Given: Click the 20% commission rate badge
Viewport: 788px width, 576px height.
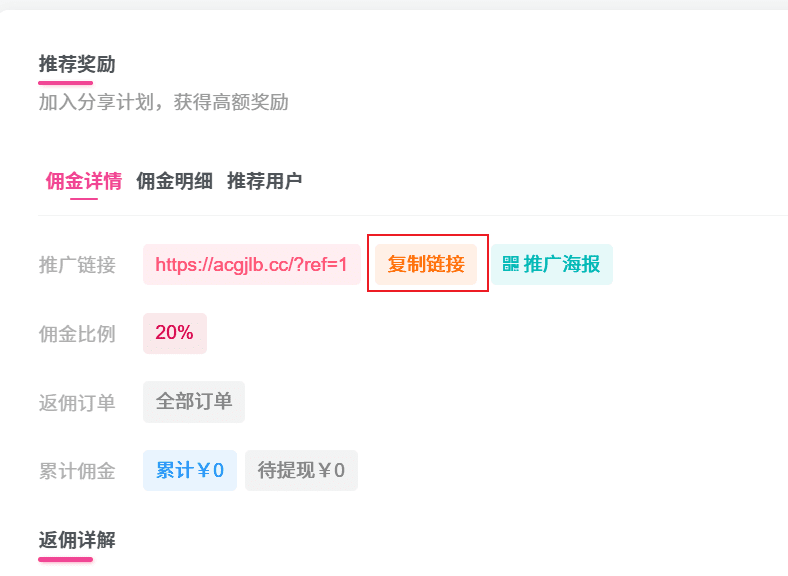Looking at the screenshot, I should (x=175, y=333).
